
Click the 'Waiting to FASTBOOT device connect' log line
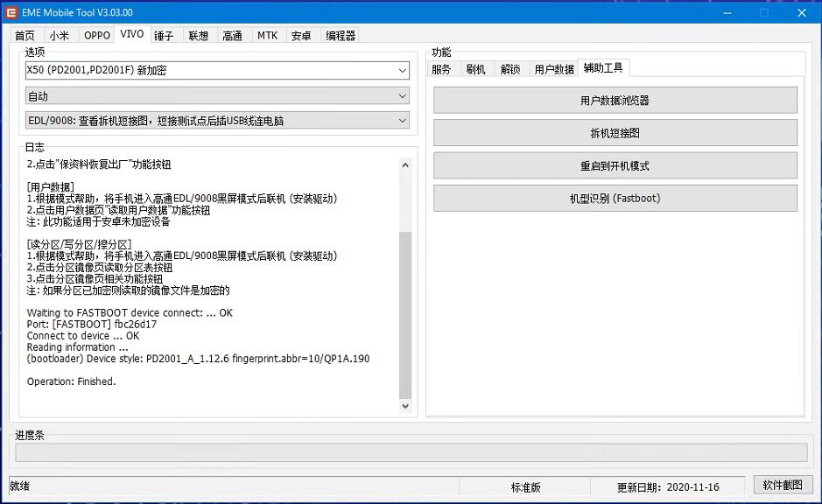[x=130, y=312]
